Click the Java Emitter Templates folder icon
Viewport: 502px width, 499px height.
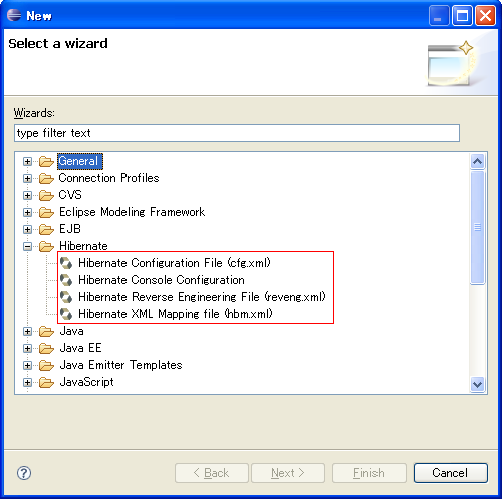pos(46,366)
